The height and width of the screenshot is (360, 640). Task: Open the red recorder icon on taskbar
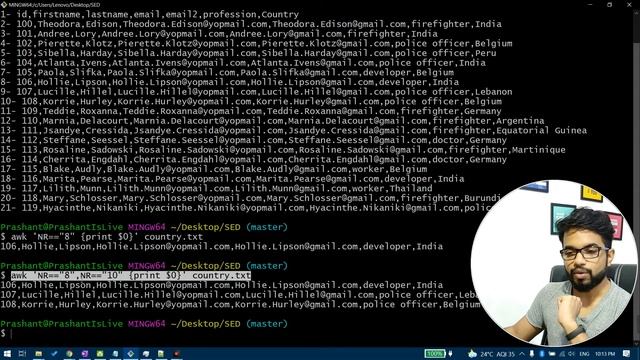(176, 353)
